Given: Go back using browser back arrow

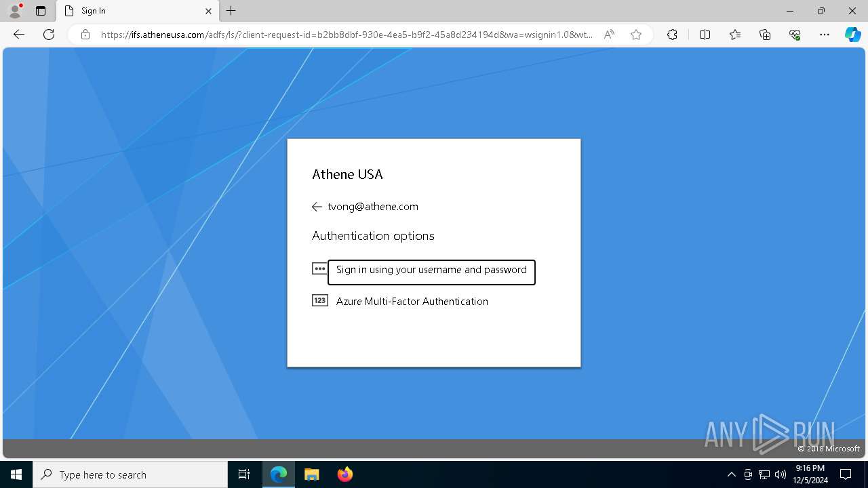Looking at the screenshot, I should pos(19,35).
